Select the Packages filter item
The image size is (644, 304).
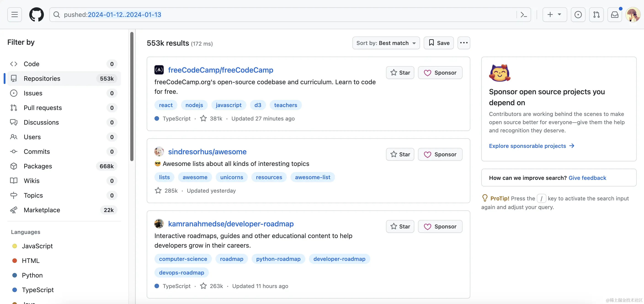(x=38, y=166)
